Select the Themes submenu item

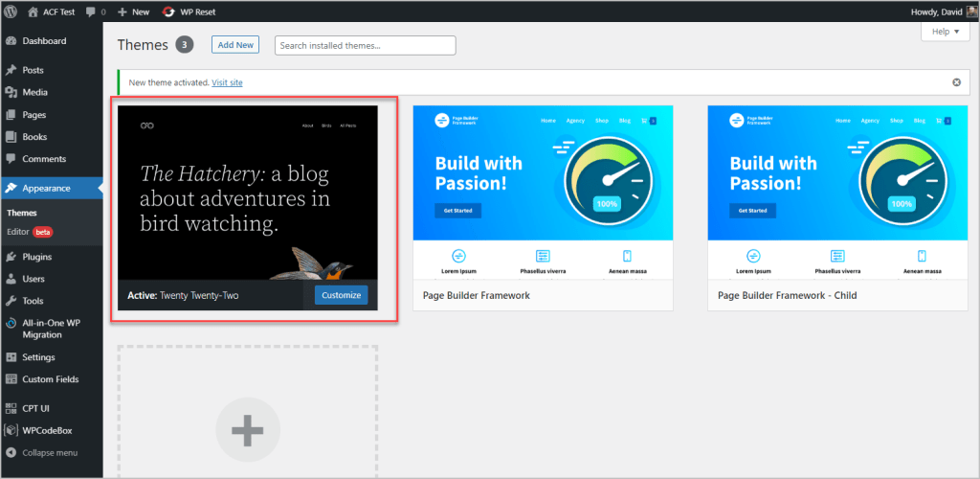point(22,213)
